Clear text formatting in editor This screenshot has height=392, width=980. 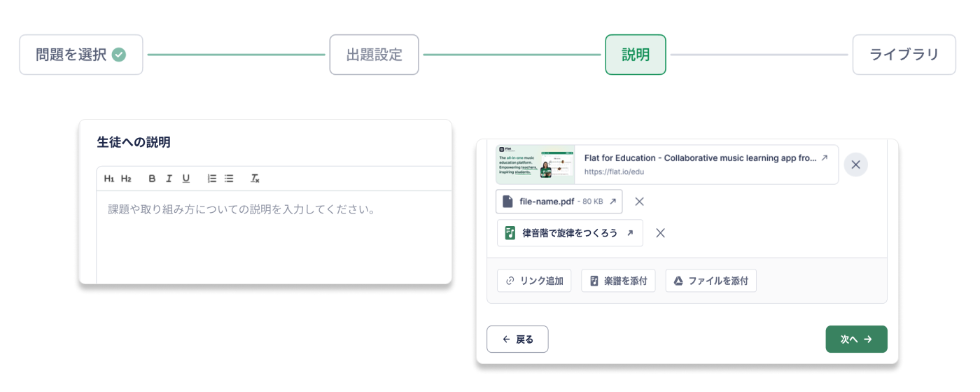(x=255, y=178)
